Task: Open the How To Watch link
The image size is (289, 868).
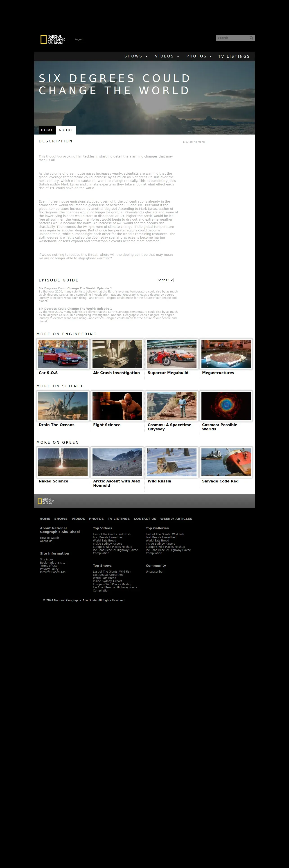Action: (50, 538)
